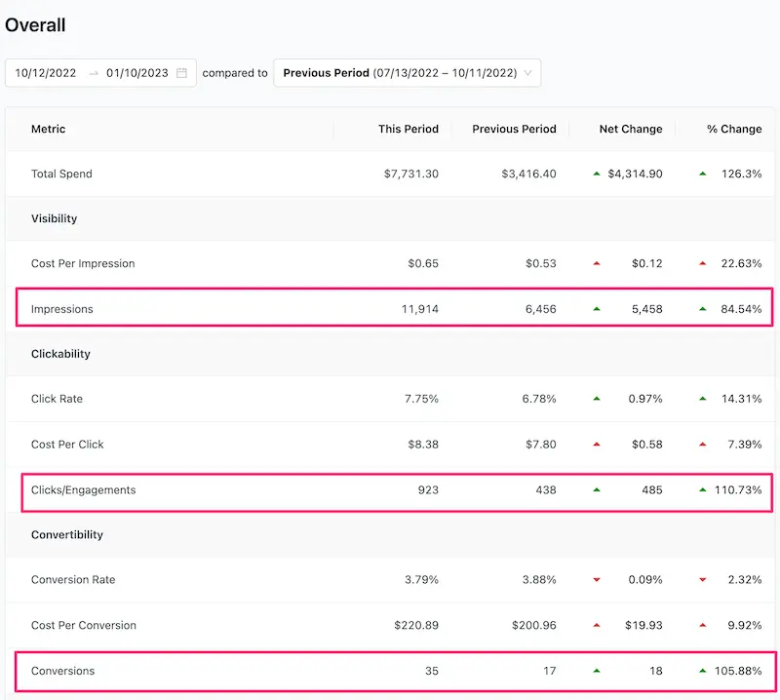Click green up arrow in Total Spend % Change

702,174
